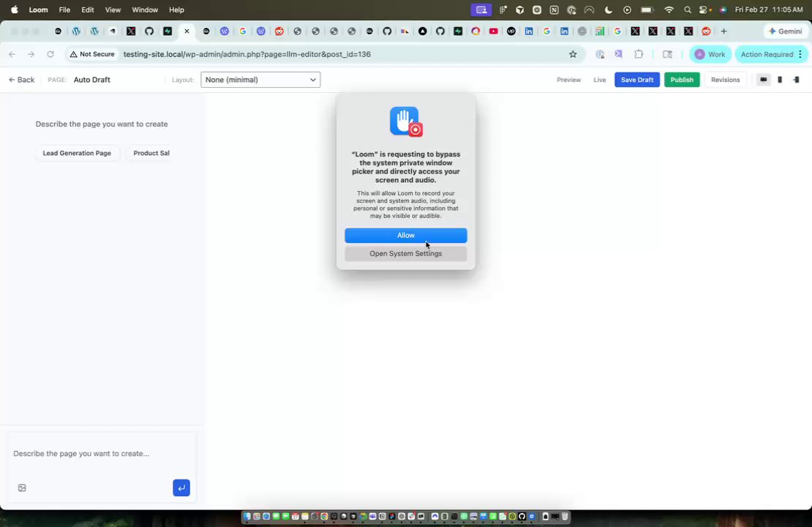Click the date and time display
This screenshot has height=527, width=812.
[769, 10]
